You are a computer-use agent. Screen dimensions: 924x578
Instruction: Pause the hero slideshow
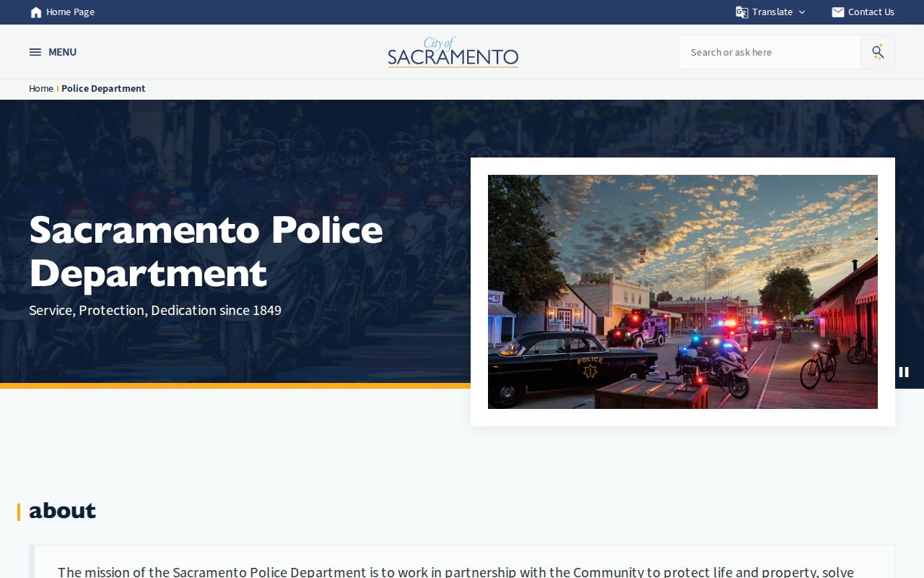pyautogui.click(x=903, y=372)
